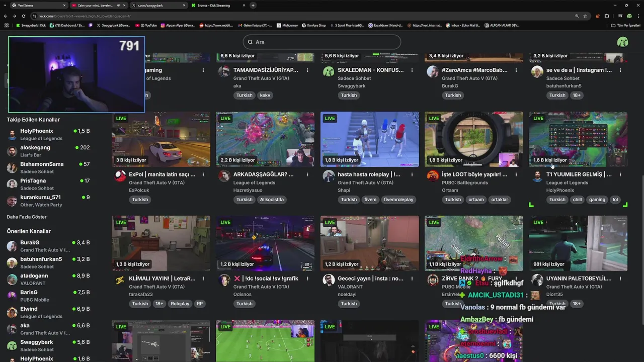Open the Odisnos night car stream thumbnail
Screen dimensions: 644x362
(x=265, y=243)
